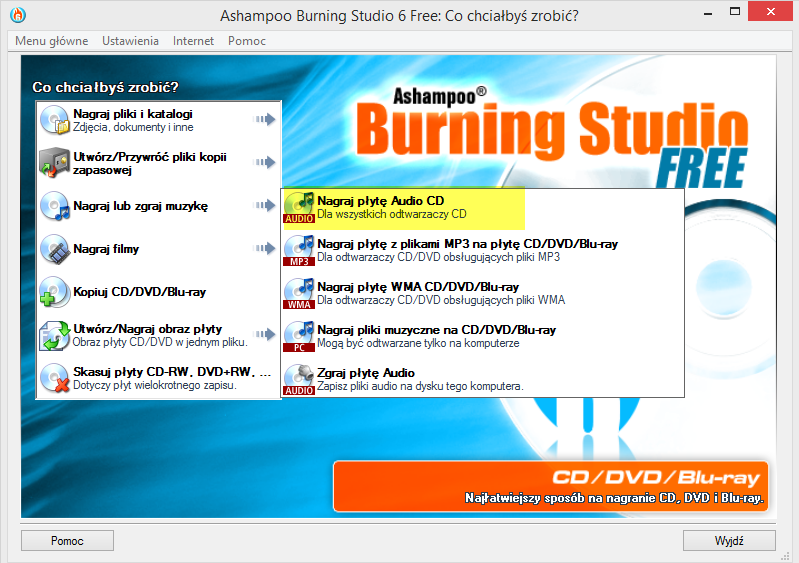Click Utwórz/Nagraj obraz płyty label

pyautogui.click(x=147, y=329)
